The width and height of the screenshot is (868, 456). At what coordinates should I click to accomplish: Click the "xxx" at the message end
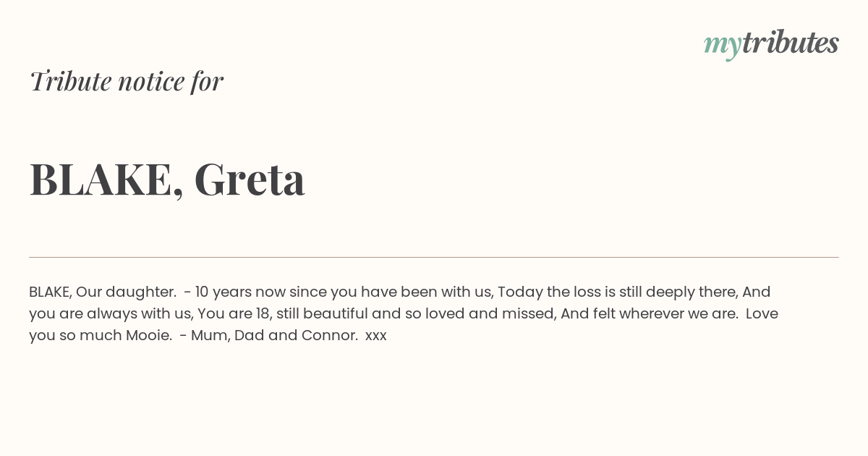[x=376, y=337]
